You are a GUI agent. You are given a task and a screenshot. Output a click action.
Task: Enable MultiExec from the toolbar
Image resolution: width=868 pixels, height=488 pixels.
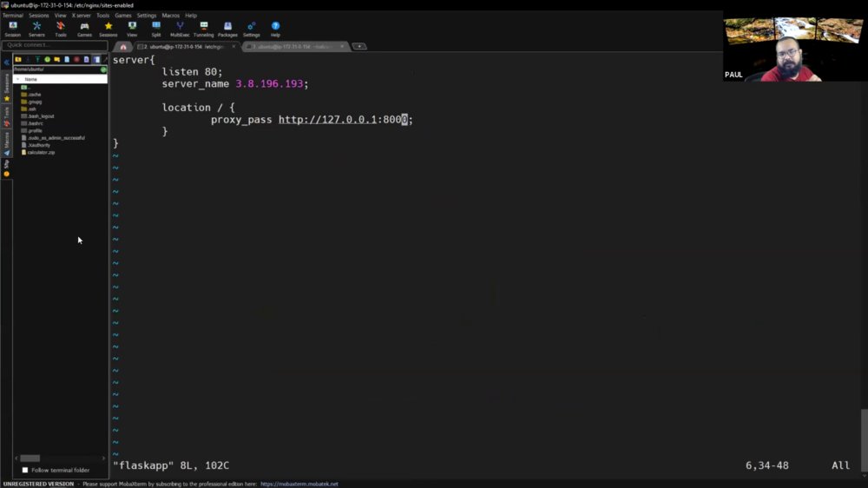(x=180, y=29)
